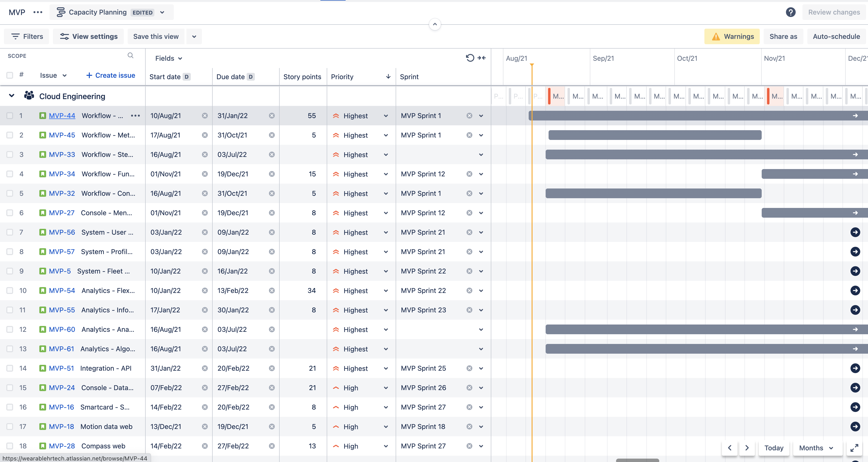The image size is (868, 462).
Task: Open the Capacity Planning view dropdown
Action: pos(111,12)
